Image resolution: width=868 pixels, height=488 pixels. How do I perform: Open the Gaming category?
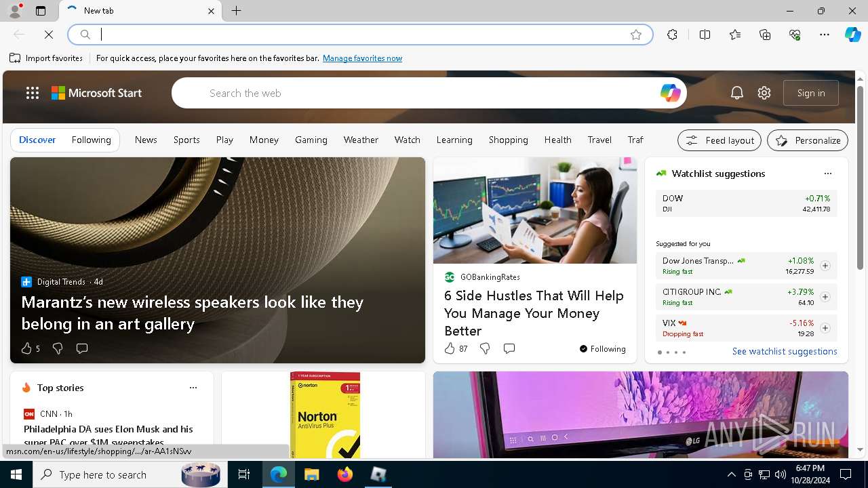pos(311,140)
